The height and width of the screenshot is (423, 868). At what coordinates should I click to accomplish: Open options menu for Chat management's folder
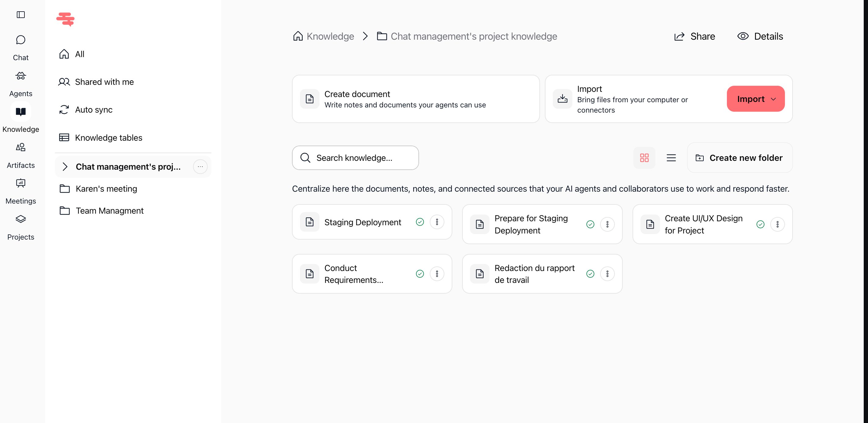(x=200, y=166)
